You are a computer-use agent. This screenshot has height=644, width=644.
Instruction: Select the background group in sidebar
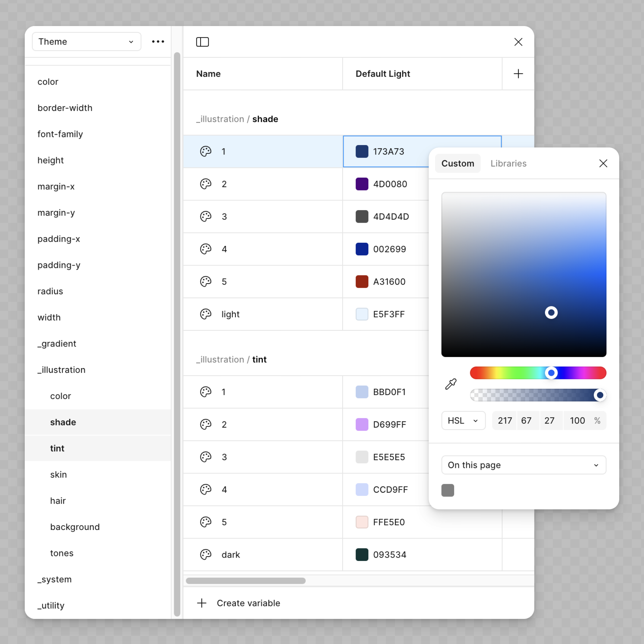click(x=98, y=527)
